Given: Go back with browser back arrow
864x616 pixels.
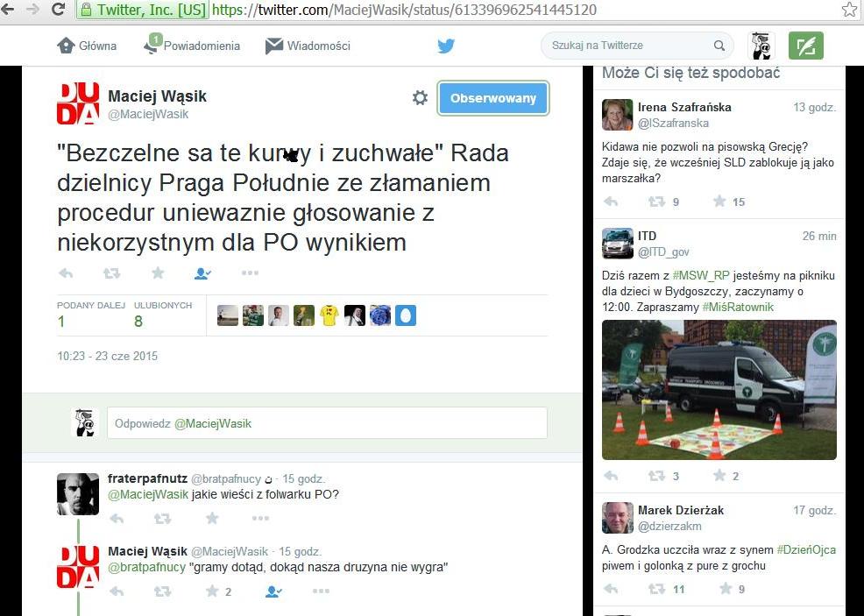Looking at the screenshot, I should click(7, 9).
